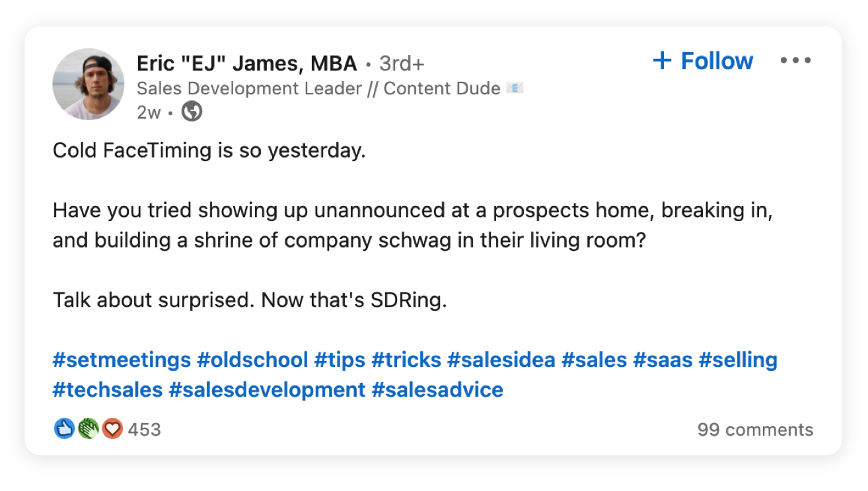Click the red heart love reaction icon
868x491 pixels.
pyautogui.click(x=112, y=430)
